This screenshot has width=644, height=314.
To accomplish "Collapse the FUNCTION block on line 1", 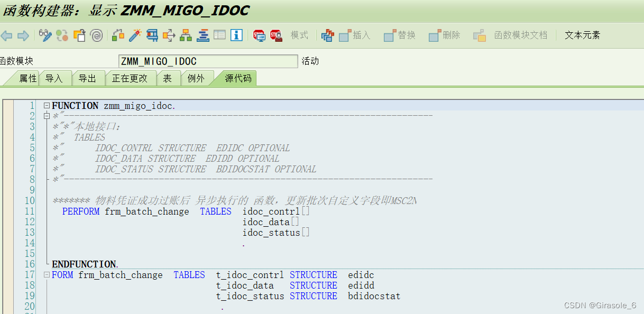I will (x=47, y=105).
